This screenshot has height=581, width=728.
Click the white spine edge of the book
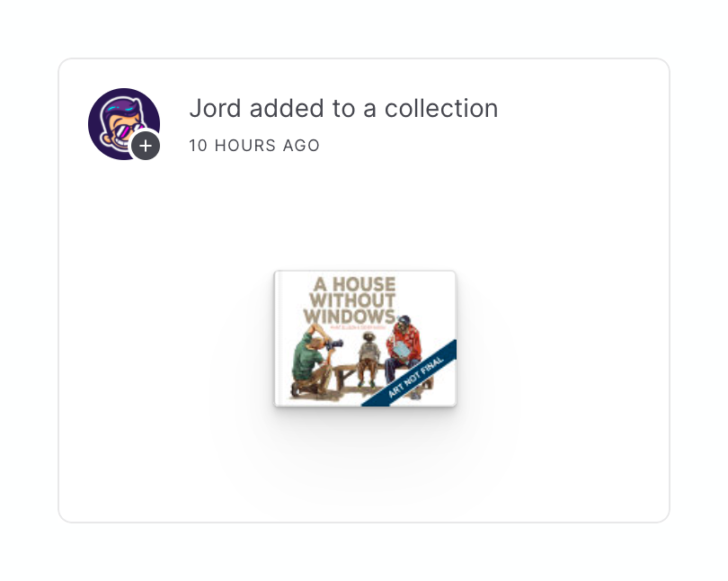tap(277, 338)
